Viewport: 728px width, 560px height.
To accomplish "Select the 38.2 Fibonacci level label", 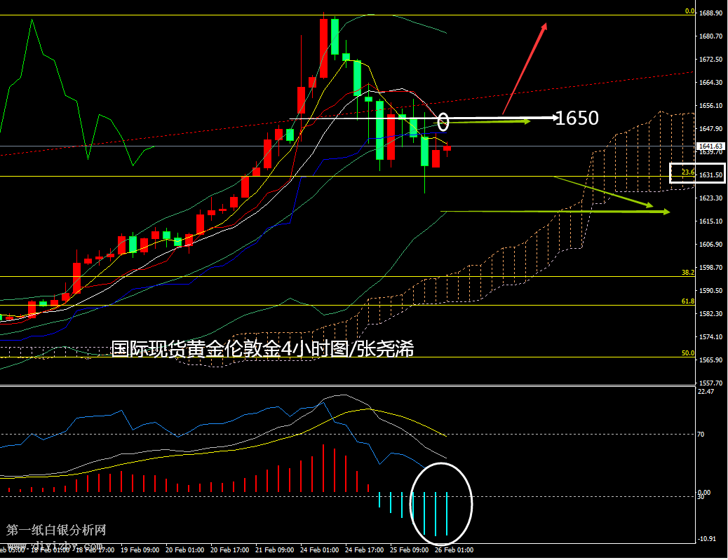I will [x=687, y=272].
